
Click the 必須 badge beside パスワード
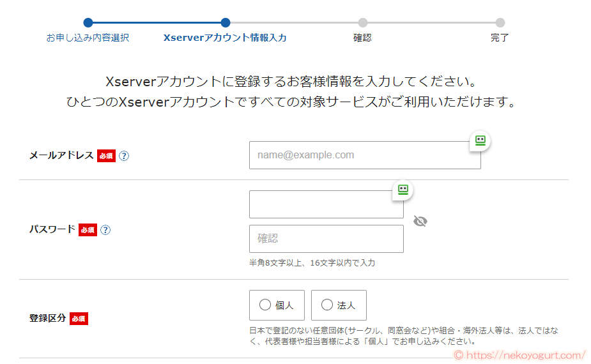tap(88, 230)
